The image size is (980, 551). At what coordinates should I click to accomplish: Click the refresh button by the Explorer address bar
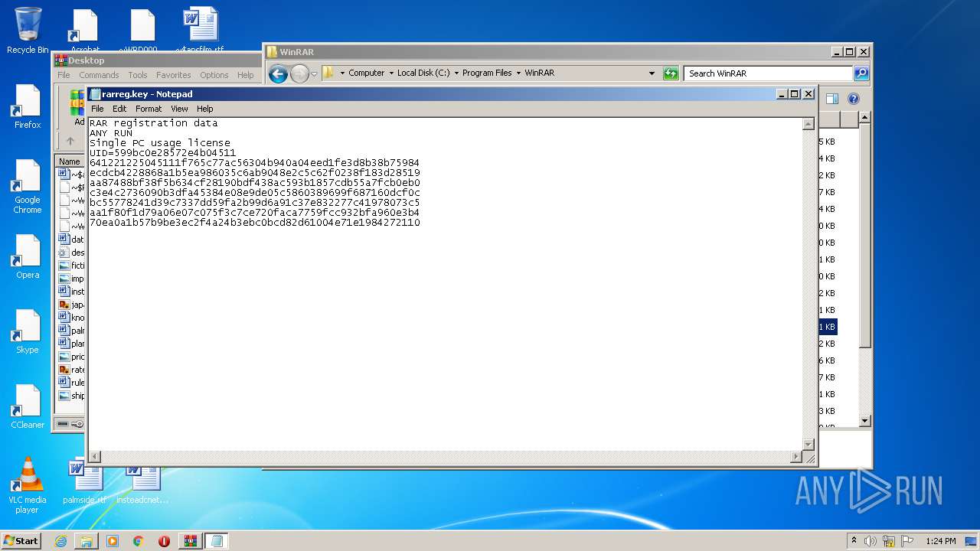[671, 73]
